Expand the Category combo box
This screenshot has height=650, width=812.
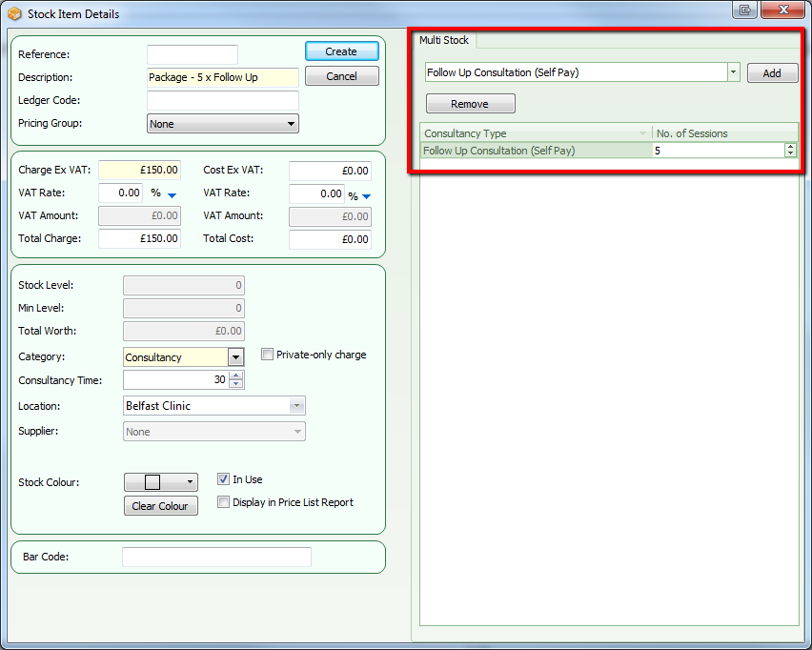click(235, 356)
